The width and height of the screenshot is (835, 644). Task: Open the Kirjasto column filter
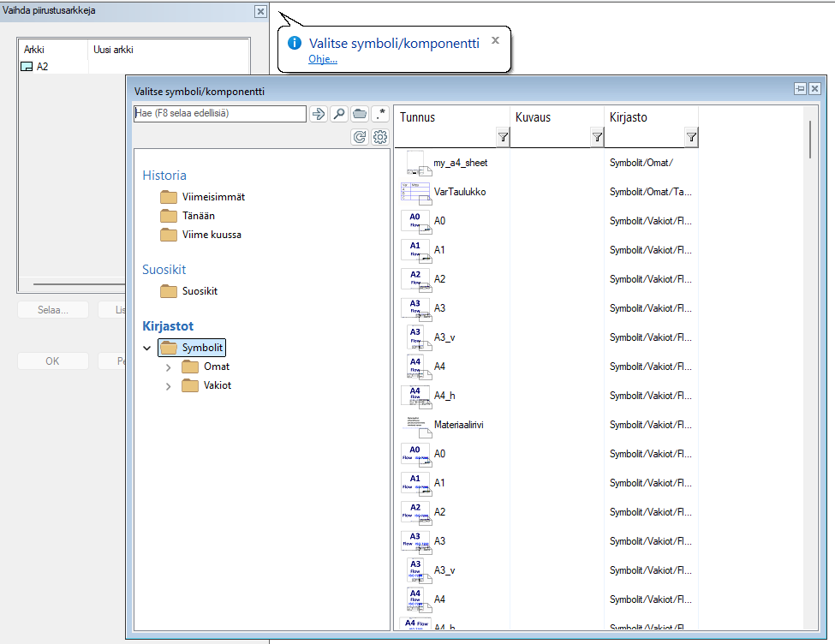[691, 137]
